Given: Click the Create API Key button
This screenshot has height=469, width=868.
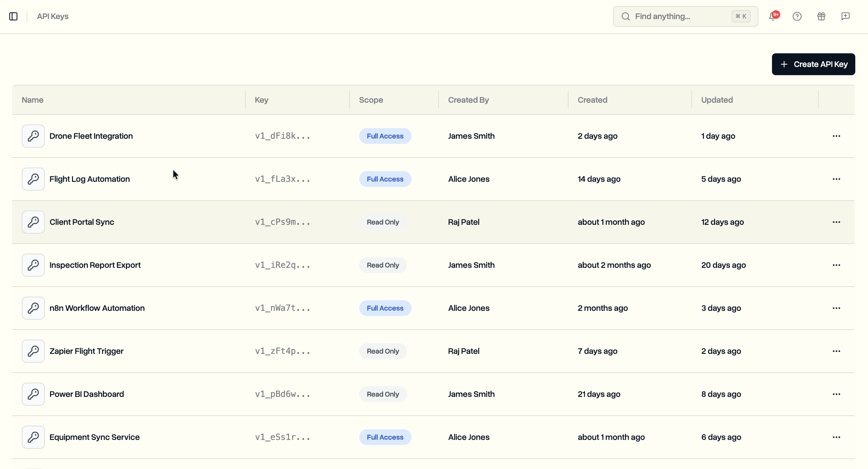Looking at the screenshot, I should coord(813,64).
